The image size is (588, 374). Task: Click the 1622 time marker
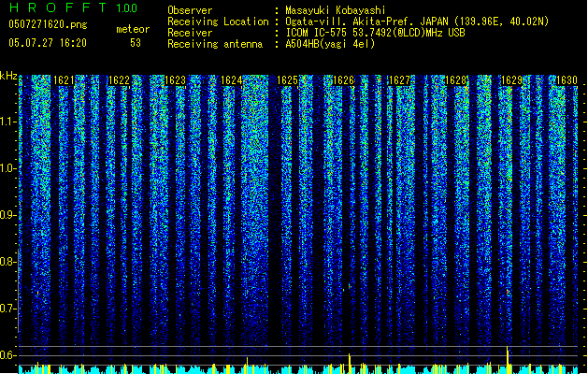click(x=119, y=80)
